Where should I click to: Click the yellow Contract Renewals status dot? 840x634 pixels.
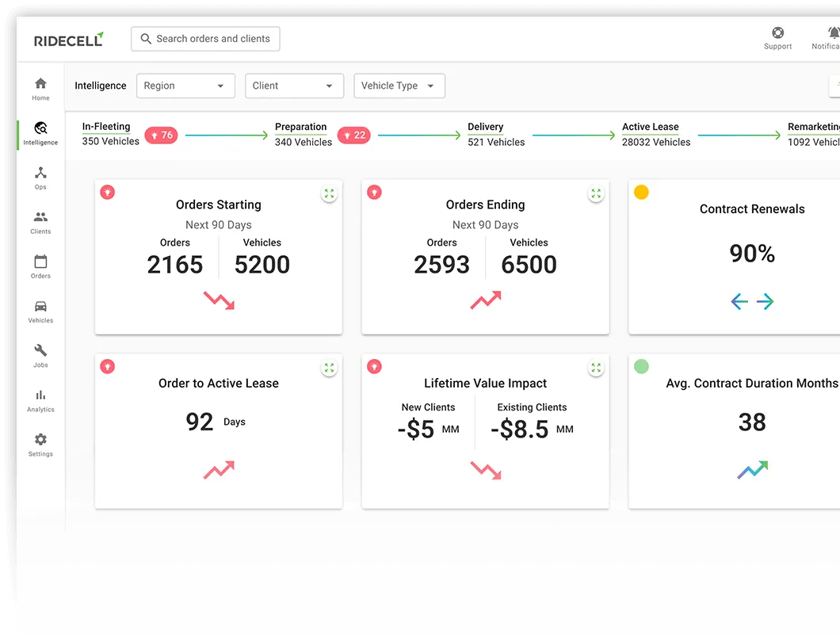[641, 192]
